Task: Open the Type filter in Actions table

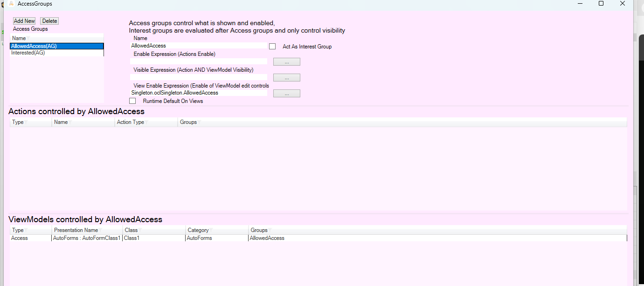Action: tap(26, 122)
